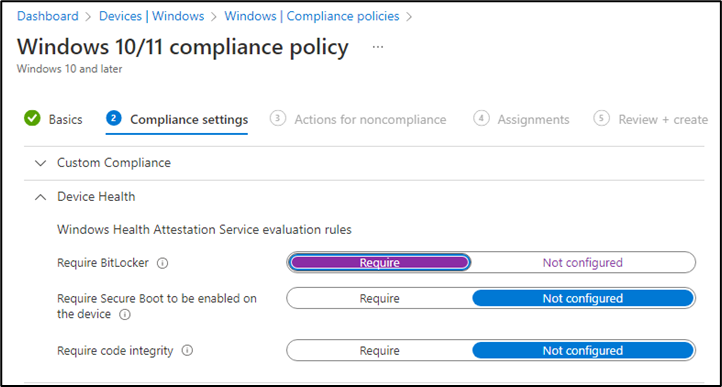The width and height of the screenshot is (722, 387).
Task: Set Require BitLocker to Require
Action: point(379,263)
